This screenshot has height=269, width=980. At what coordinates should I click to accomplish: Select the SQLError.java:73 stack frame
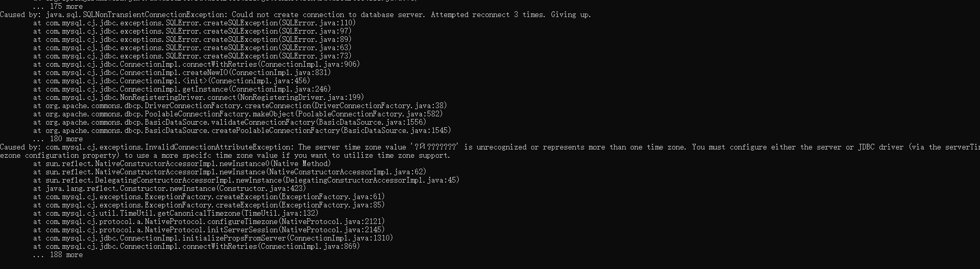(192, 56)
